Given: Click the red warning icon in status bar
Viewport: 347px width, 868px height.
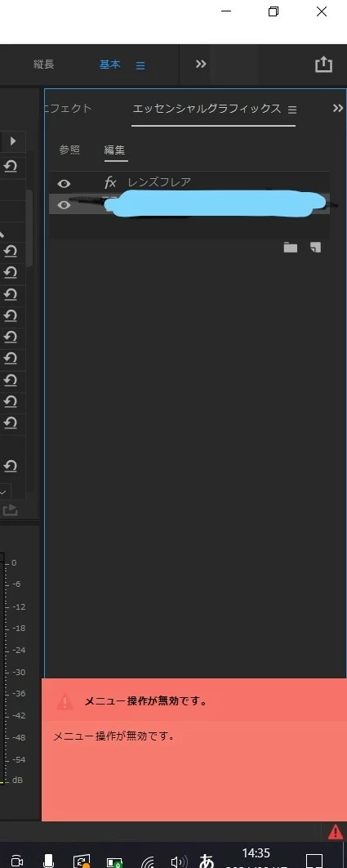Looking at the screenshot, I should 336,831.
